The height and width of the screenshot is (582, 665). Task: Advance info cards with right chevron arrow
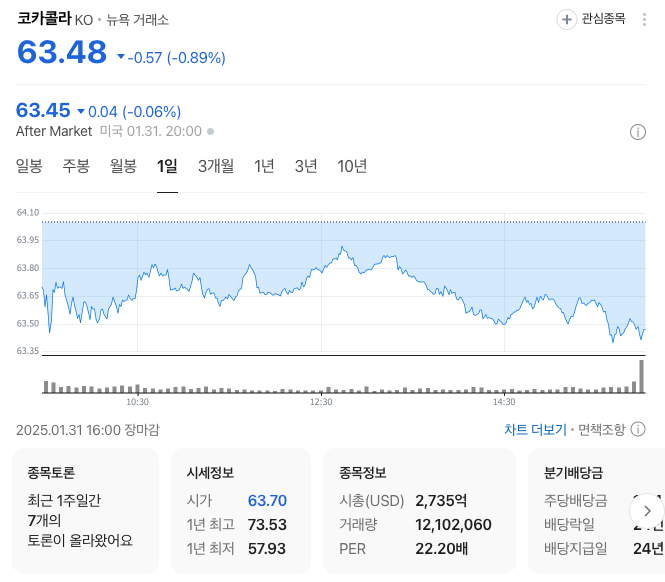pyautogui.click(x=647, y=511)
